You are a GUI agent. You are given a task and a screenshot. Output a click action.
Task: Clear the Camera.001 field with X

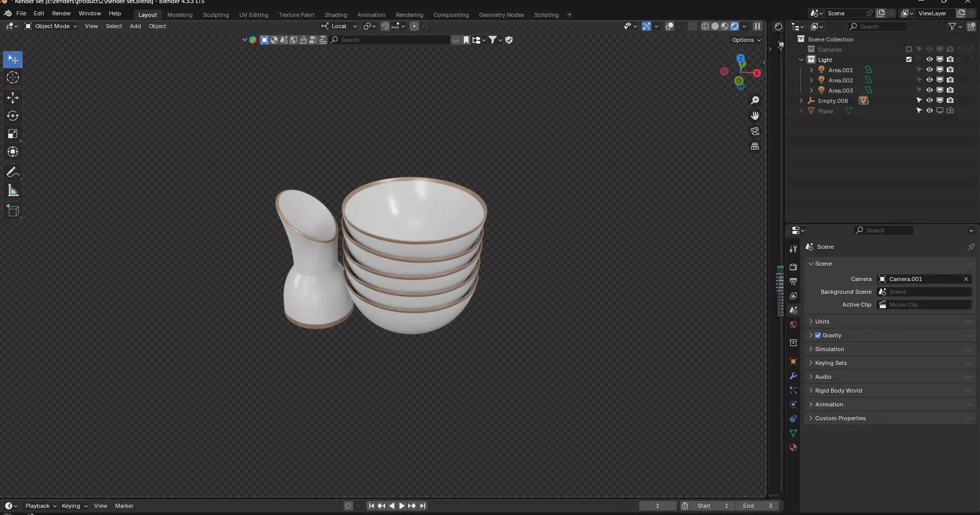click(966, 279)
